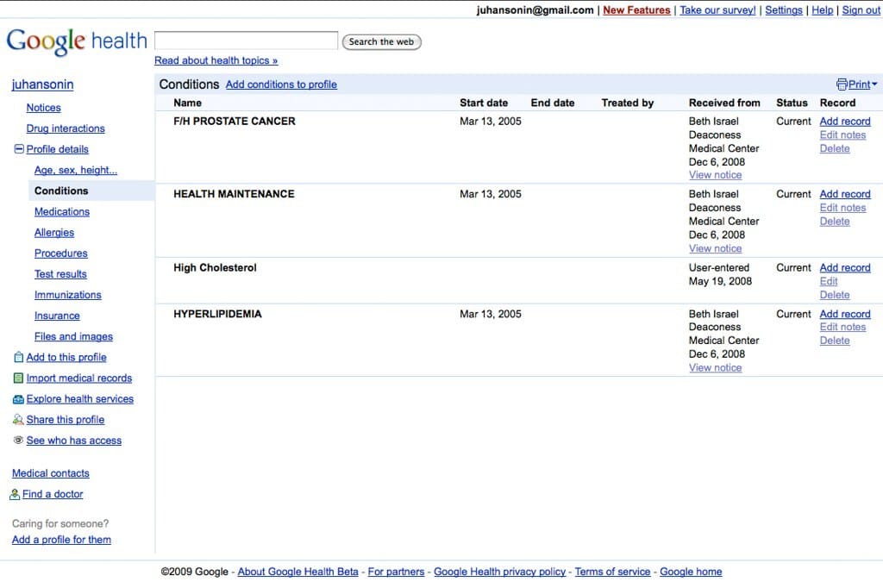Open the Print dropdown arrow
This screenshot has width=883, height=588.
pos(874,84)
